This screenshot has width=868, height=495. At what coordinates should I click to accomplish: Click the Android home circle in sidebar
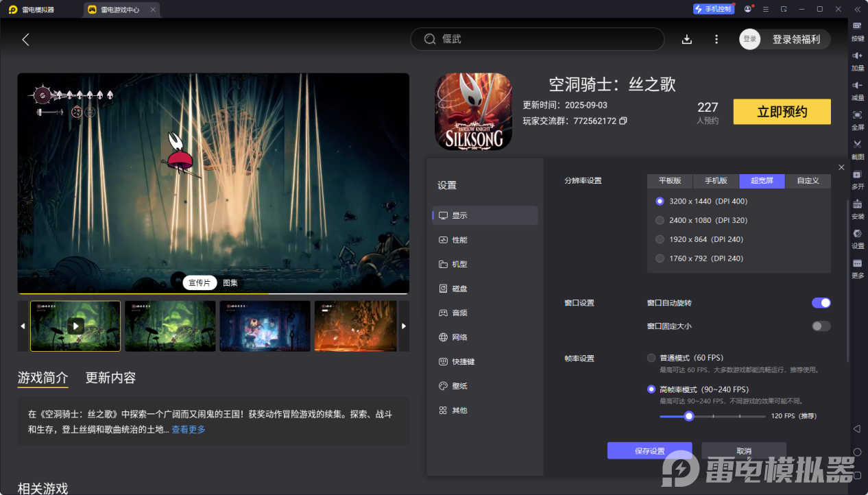[857, 452]
